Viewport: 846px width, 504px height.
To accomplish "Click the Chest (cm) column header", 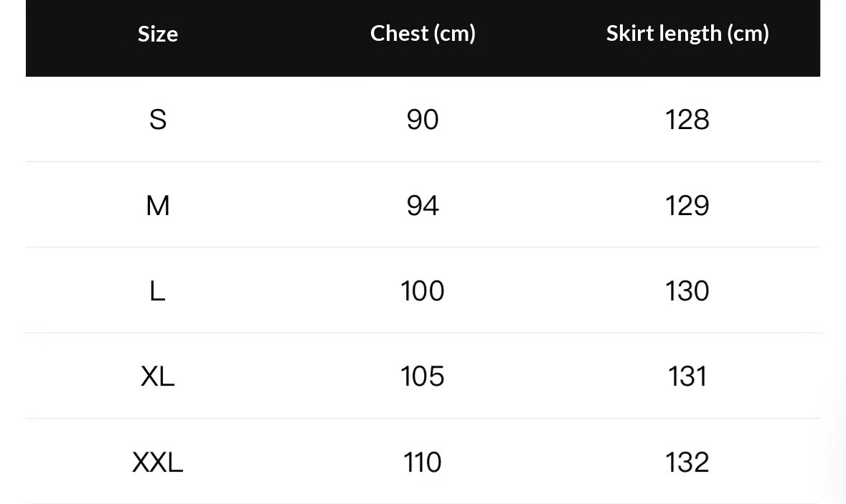I will click(x=423, y=33).
